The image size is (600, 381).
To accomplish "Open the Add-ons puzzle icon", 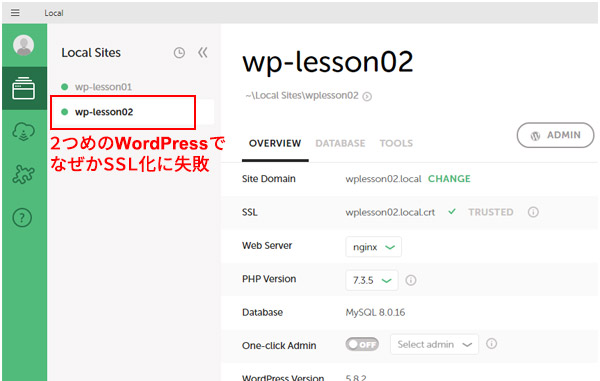I will (x=24, y=174).
